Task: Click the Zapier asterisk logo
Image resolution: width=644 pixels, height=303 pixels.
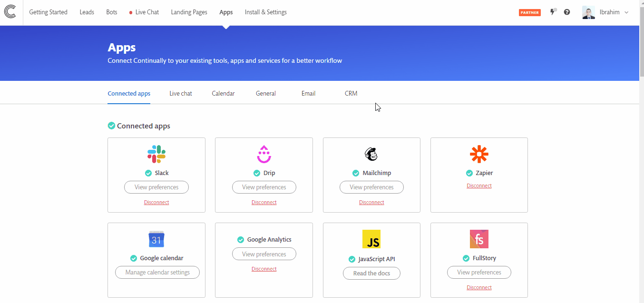Action: [479, 154]
